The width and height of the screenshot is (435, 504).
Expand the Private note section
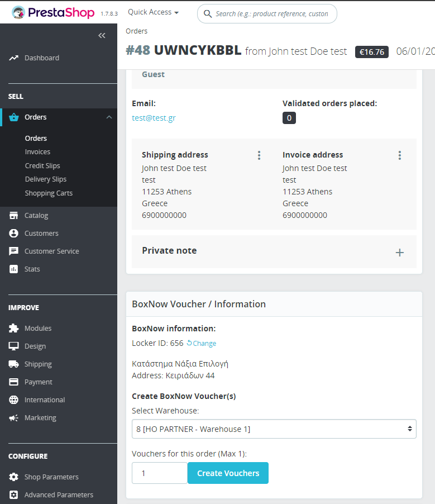[400, 253]
